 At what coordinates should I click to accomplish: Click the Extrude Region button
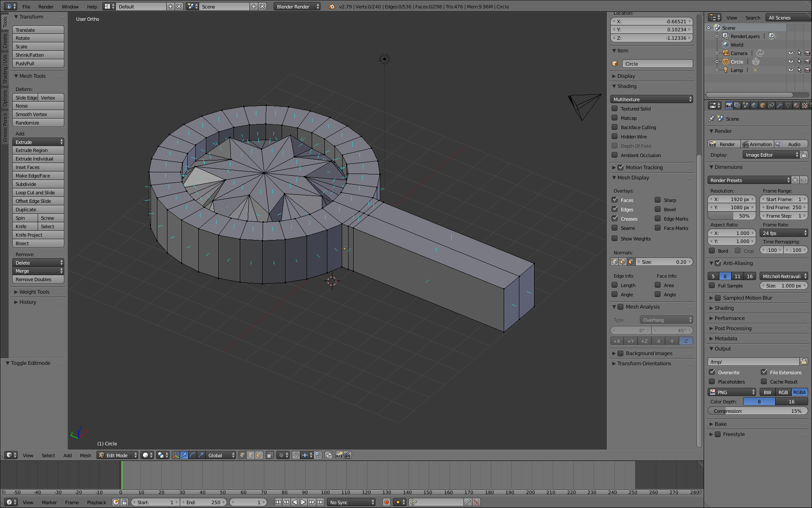click(x=38, y=150)
